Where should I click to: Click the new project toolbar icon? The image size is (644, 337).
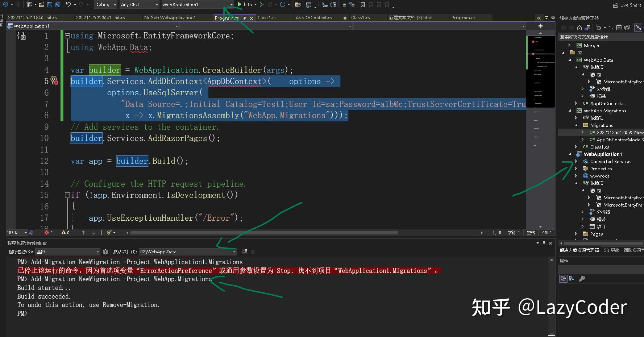30,5
